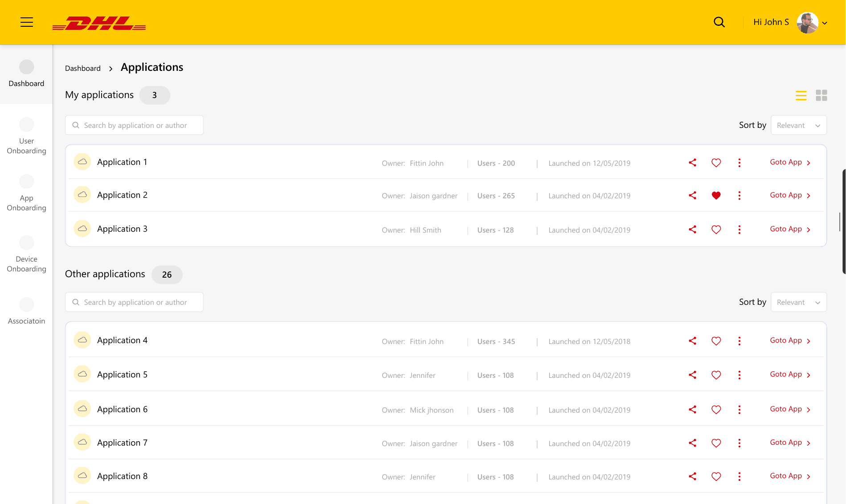Focus Other applications search field
Viewport: 846px width, 504px height.
[x=134, y=302]
